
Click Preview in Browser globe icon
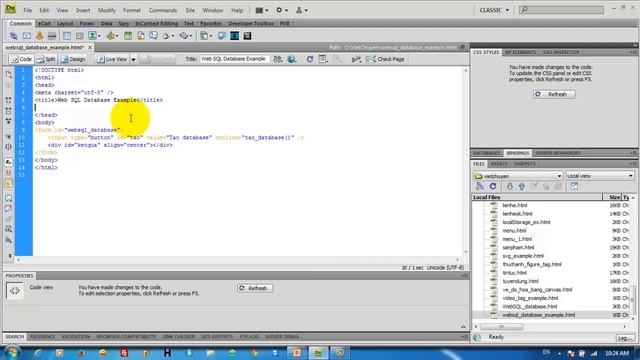click(x=292, y=59)
